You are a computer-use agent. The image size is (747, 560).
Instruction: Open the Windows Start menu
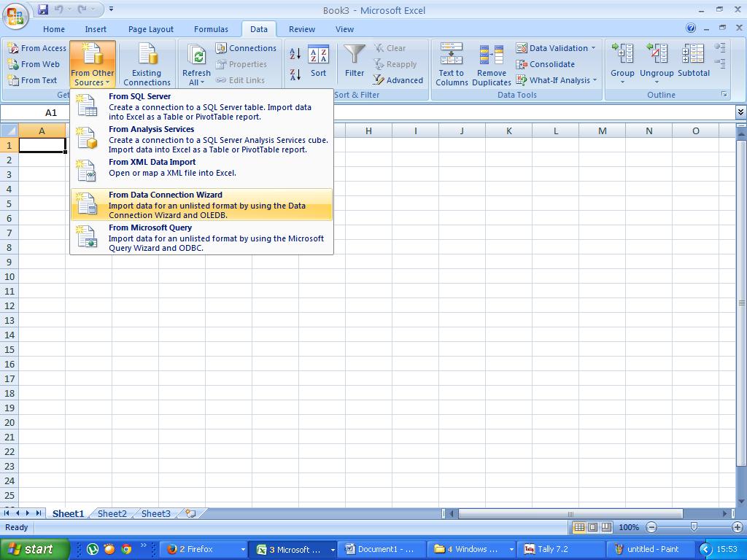pos(34,549)
